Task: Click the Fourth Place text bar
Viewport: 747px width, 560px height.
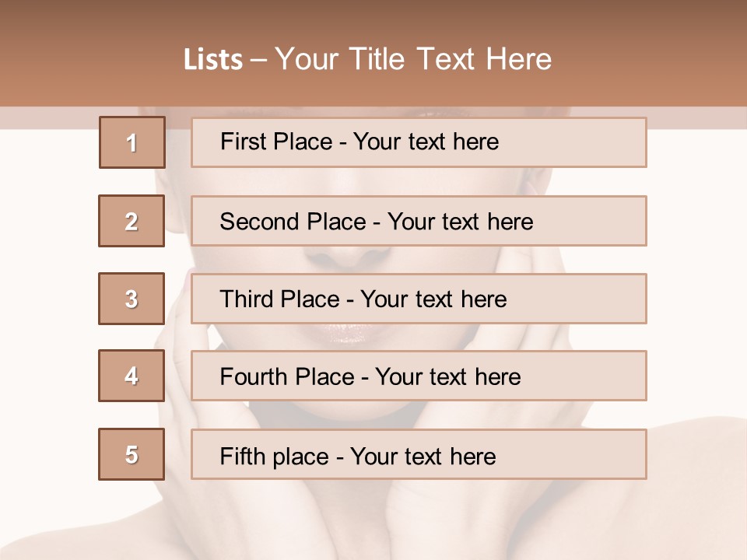Action: [419, 376]
